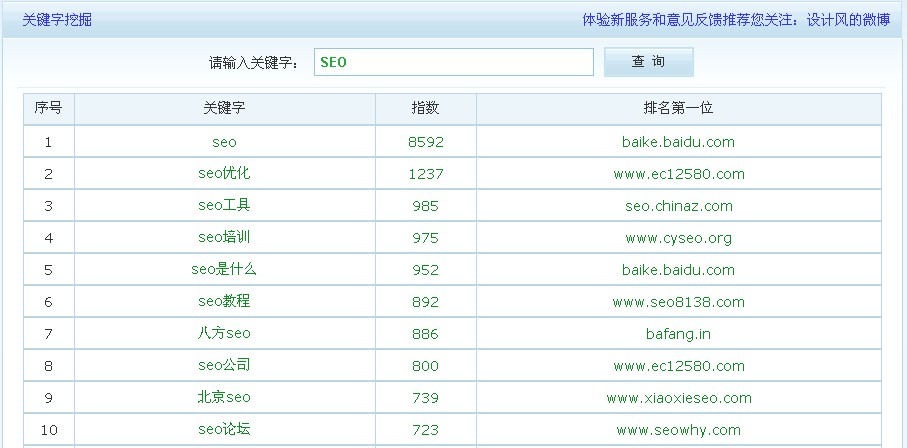Click the index value 975
This screenshot has width=907, height=448.
[x=426, y=238]
